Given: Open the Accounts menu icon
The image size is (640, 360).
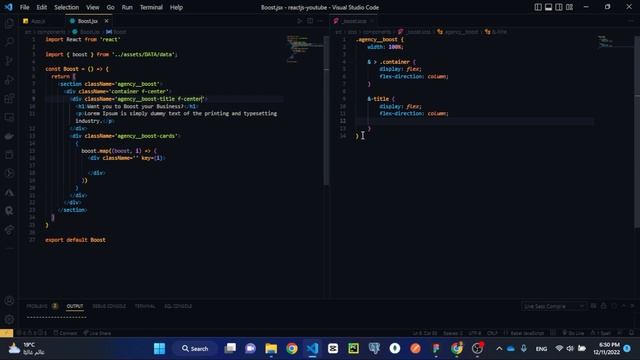Looking at the screenshot, I should [9, 301].
